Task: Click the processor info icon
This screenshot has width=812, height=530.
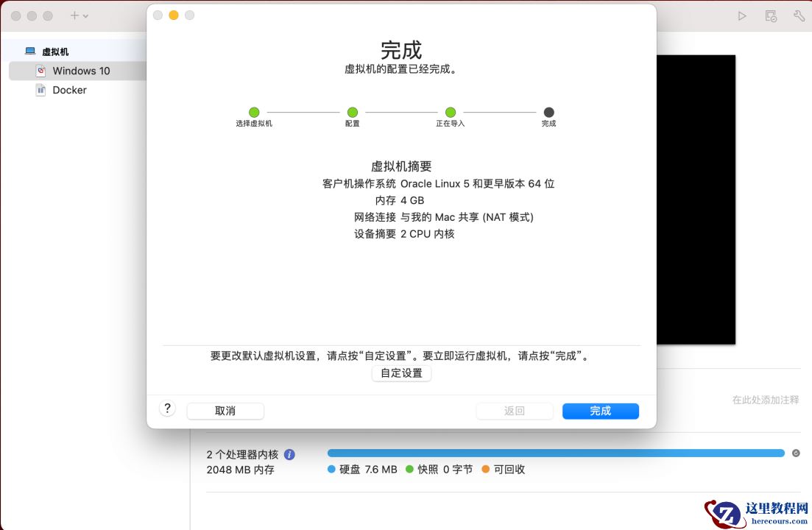Action: [289, 454]
